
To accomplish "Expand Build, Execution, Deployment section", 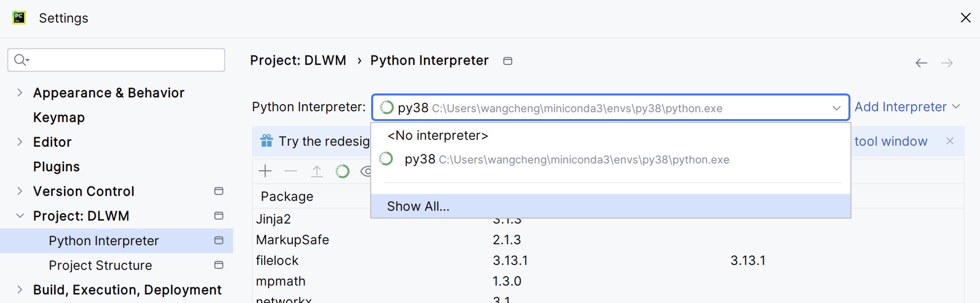I will pyautogui.click(x=20, y=289).
